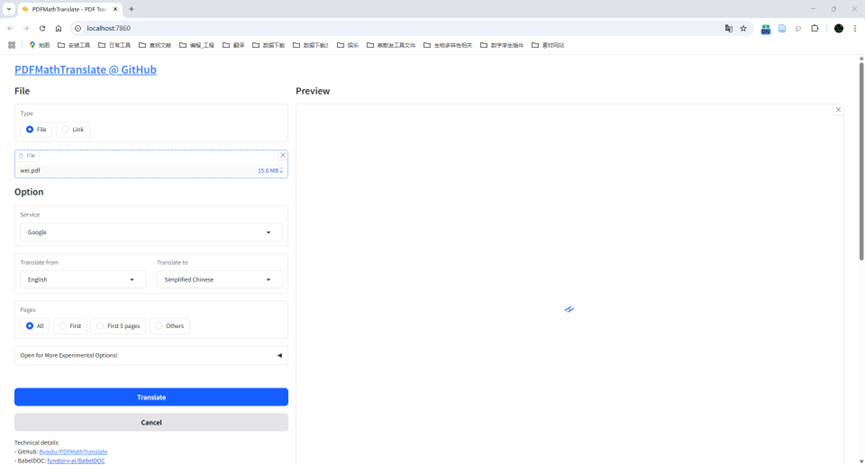The width and height of the screenshot is (865, 465).
Task: Open a new browser tab with plus button
Action: (131, 9)
